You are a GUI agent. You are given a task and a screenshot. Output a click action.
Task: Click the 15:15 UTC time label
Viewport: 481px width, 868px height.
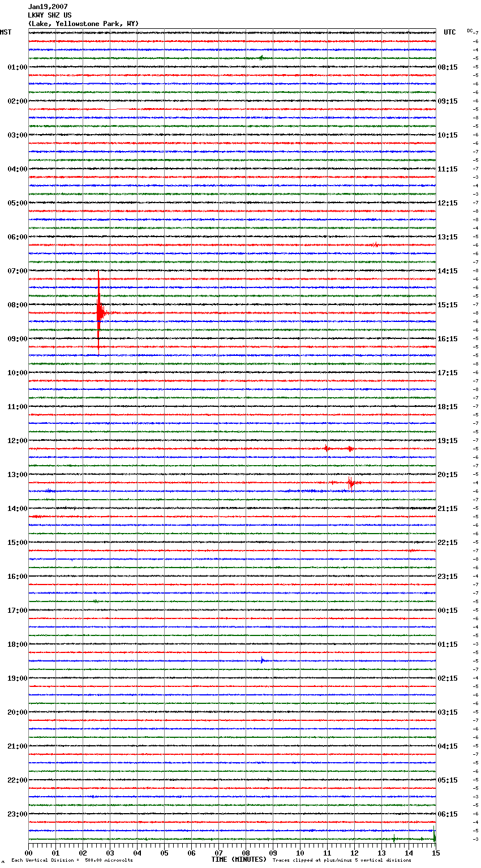point(448,305)
